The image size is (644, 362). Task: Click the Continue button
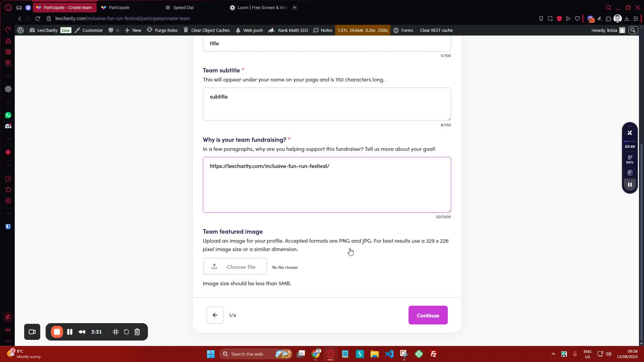pyautogui.click(x=428, y=315)
